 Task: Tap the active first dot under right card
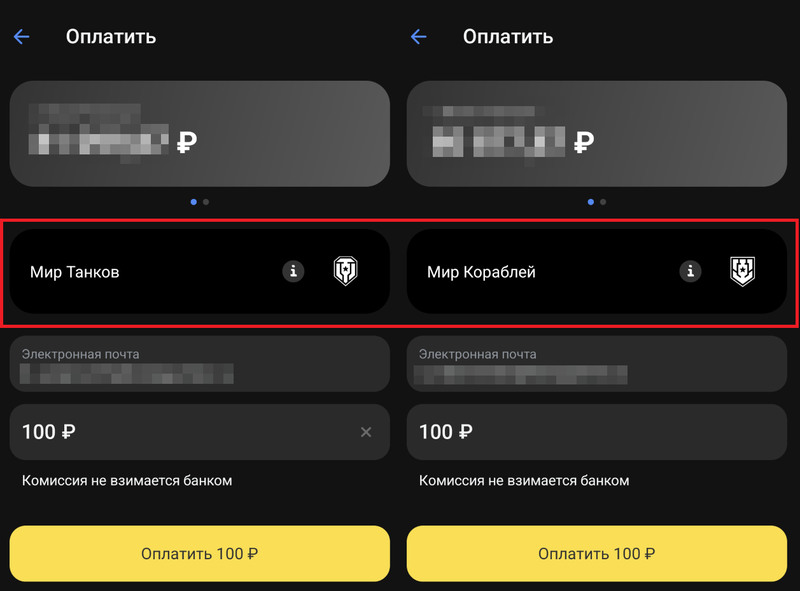click(591, 202)
